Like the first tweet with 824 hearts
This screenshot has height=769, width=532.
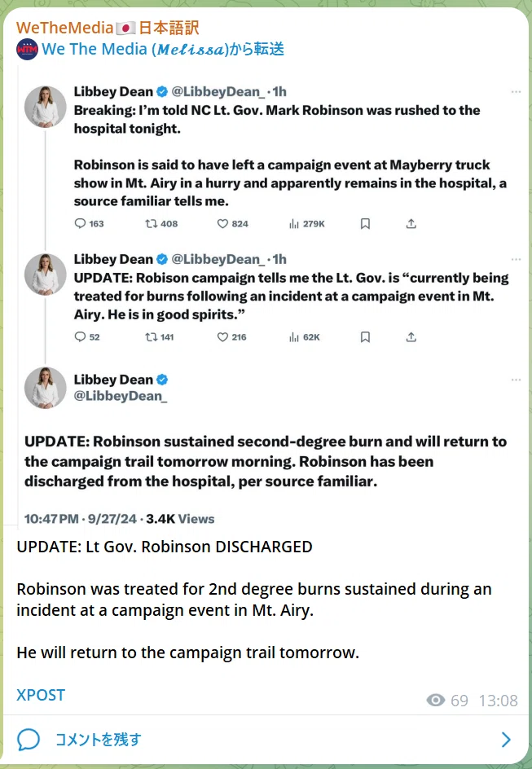point(222,224)
